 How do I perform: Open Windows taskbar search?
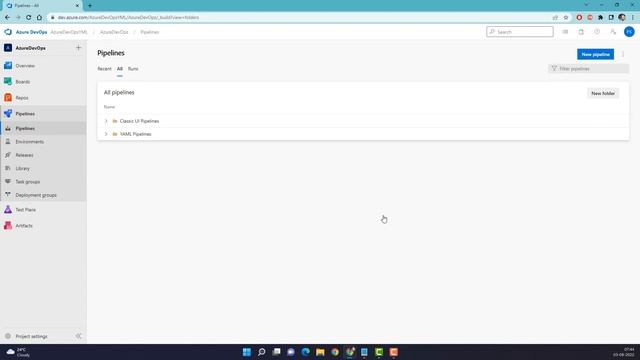pyautogui.click(x=262, y=352)
